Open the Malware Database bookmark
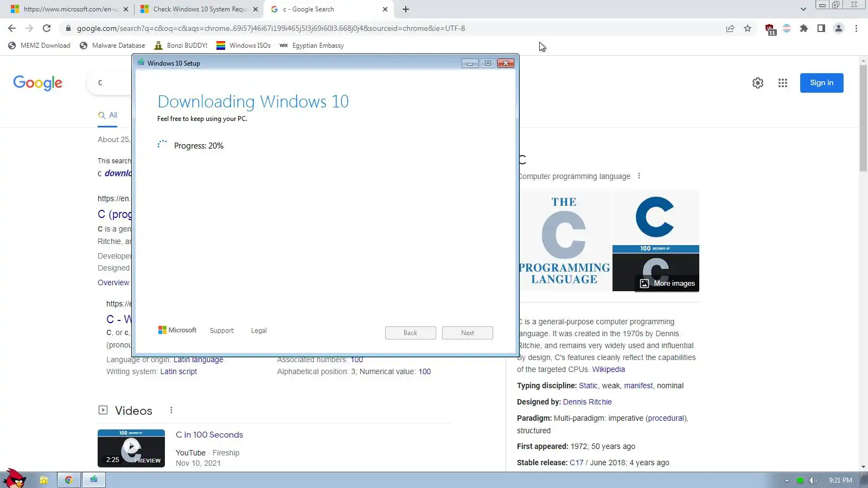This screenshot has width=868, height=488. pos(112,46)
